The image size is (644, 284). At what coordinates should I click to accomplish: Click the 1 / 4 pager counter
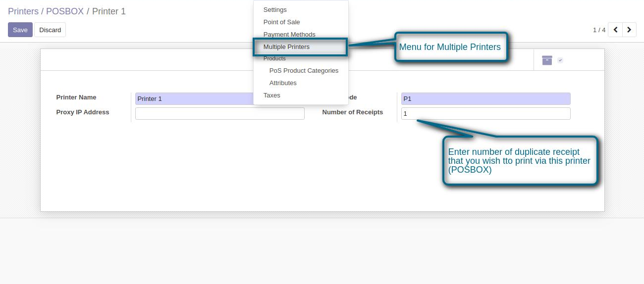click(599, 30)
